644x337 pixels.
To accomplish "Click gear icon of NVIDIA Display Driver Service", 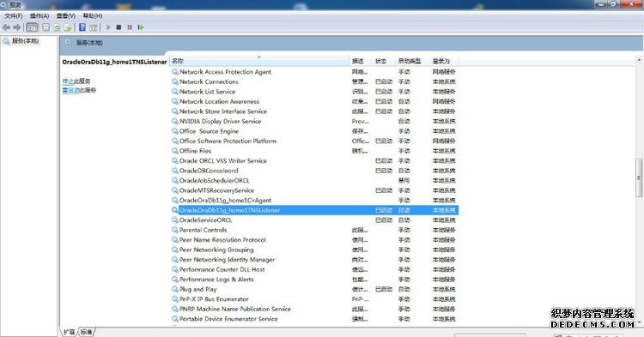I will click(175, 121).
